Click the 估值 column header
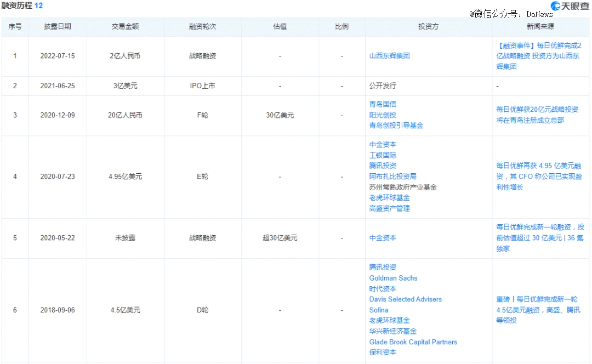This screenshot has width=592, height=364. coord(280,26)
